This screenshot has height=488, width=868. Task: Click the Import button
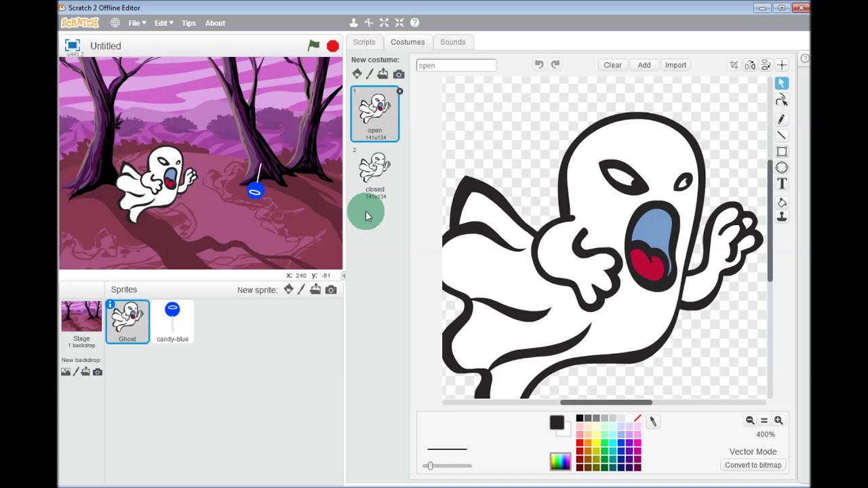(x=675, y=65)
